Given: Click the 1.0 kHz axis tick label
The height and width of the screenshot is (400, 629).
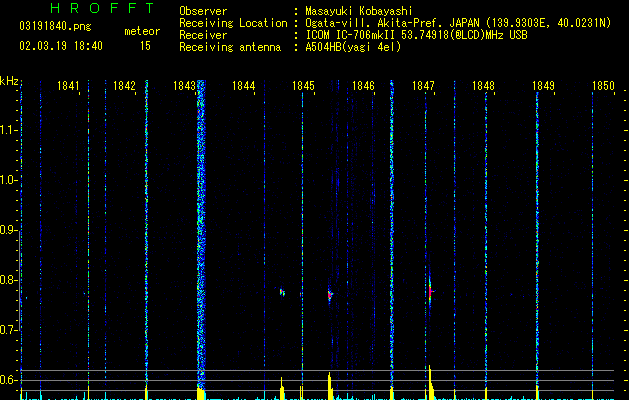Looking at the screenshot, I should [x=8, y=180].
